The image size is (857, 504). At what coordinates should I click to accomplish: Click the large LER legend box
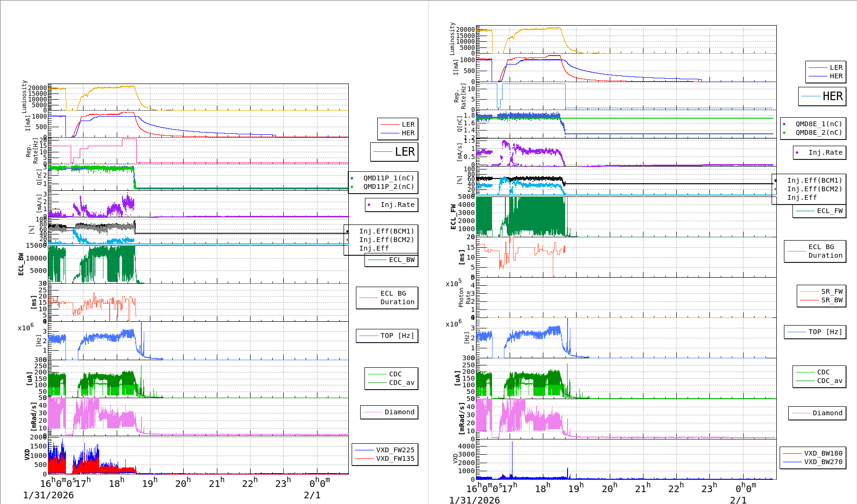coord(394,152)
